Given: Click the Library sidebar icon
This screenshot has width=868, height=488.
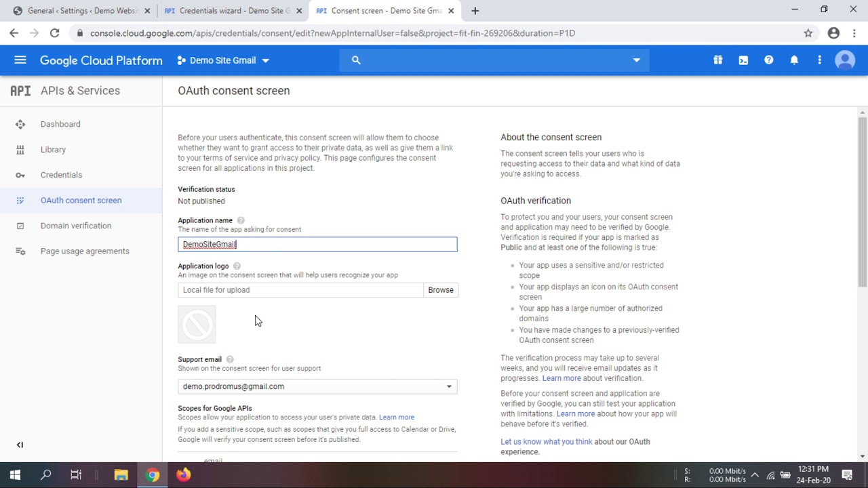Looking at the screenshot, I should pos(20,150).
